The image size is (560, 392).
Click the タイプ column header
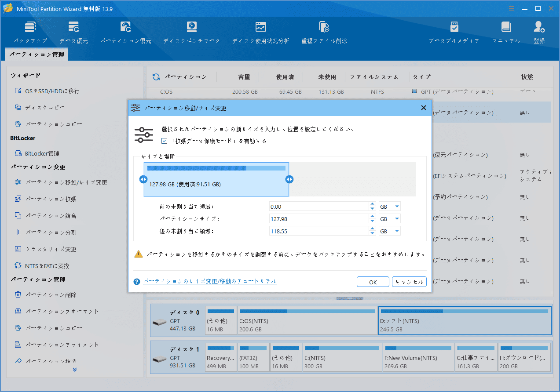coord(422,77)
